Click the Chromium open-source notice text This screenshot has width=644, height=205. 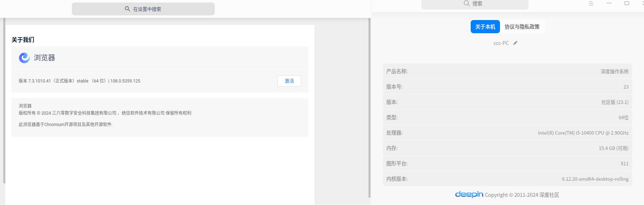point(65,125)
